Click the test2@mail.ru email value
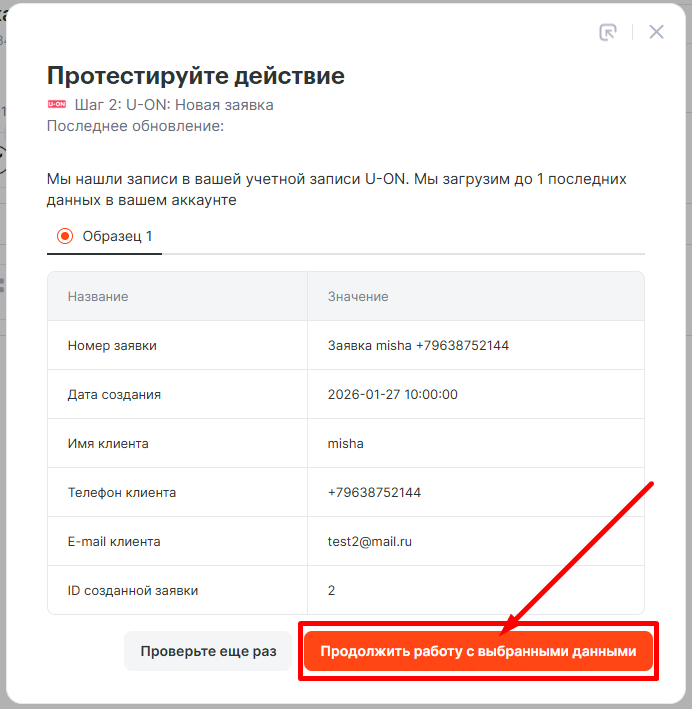692x709 pixels. tap(372, 541)
